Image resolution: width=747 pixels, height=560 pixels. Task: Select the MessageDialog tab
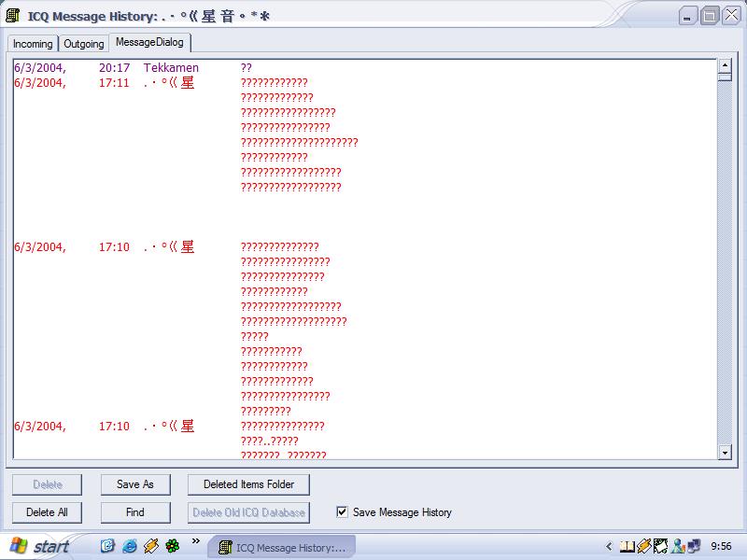[149, 42]
